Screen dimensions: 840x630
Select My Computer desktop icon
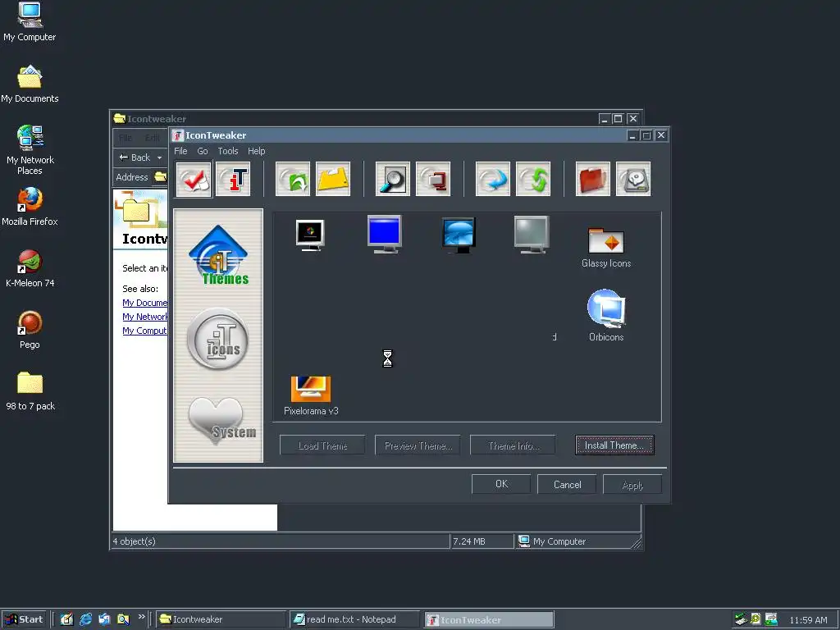[30, 22]
